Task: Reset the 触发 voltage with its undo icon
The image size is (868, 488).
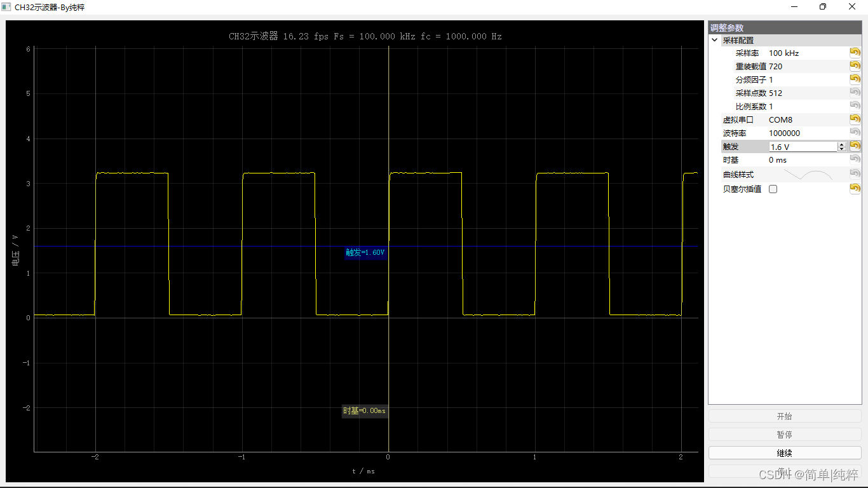Action: point(855,146)
